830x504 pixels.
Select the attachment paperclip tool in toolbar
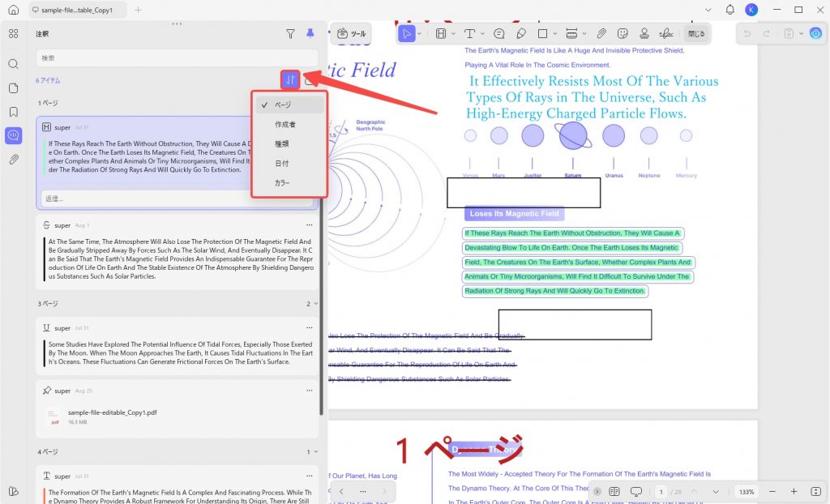pos(601,34)
